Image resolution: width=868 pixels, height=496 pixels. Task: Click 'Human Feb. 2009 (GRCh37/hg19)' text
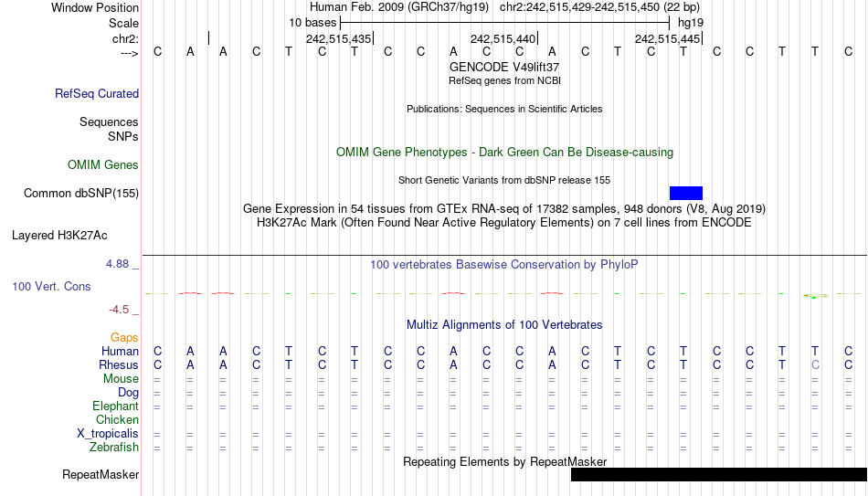(399, 7)
